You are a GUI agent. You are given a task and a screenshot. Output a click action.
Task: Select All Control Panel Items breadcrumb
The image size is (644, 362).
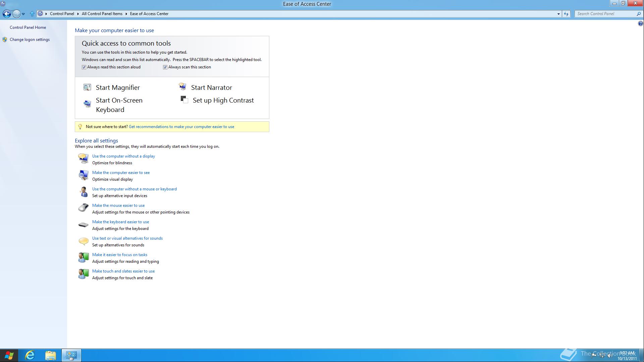tap(102, 14)
